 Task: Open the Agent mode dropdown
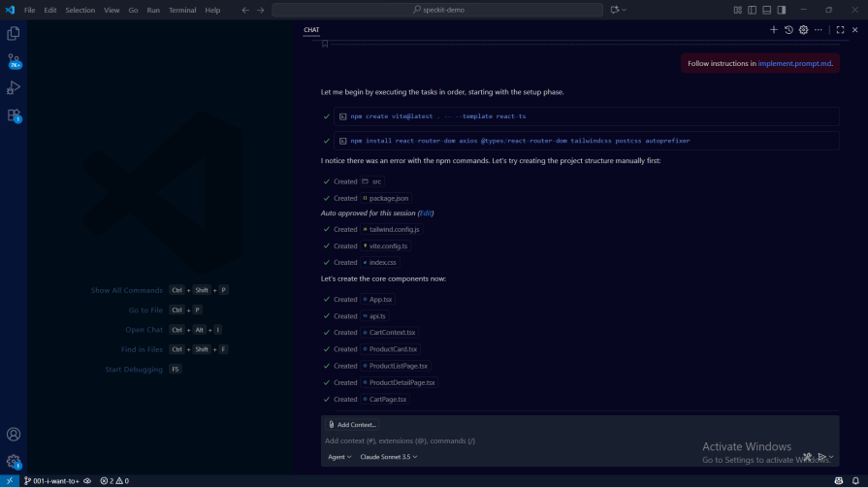pos(339,457)
